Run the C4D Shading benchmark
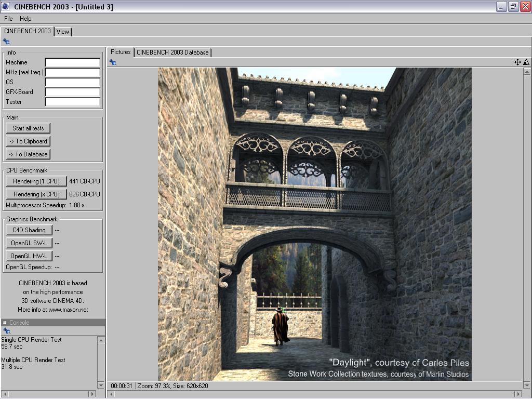This screenshot has height=399, width=532. [29, 230]
